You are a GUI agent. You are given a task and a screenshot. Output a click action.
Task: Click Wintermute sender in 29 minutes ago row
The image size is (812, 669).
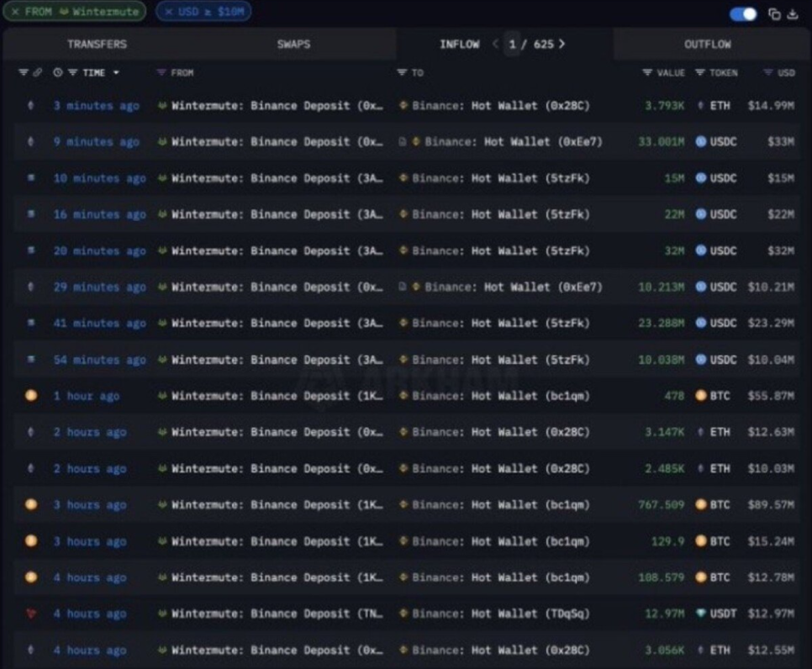pos(277,287)
